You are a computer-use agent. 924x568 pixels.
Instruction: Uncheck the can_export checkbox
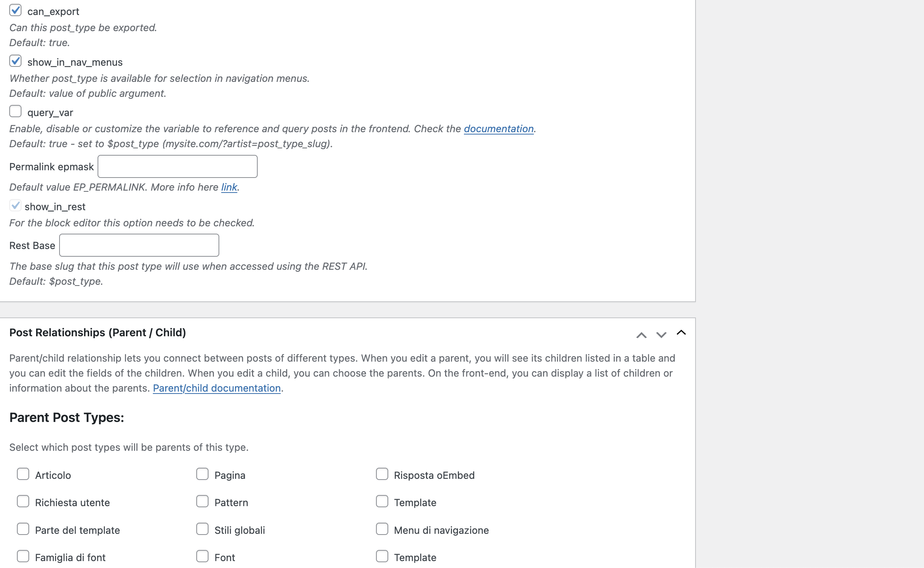pyautogui.click(x=15, y=10)
